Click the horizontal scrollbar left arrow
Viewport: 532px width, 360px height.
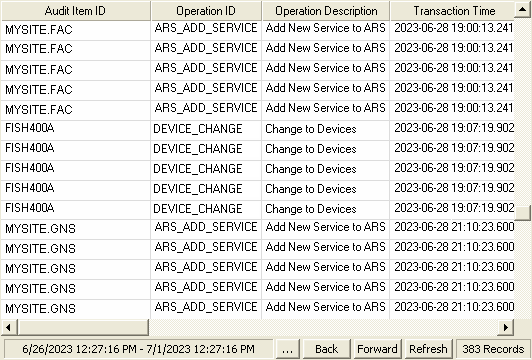[x=9, y=327]
